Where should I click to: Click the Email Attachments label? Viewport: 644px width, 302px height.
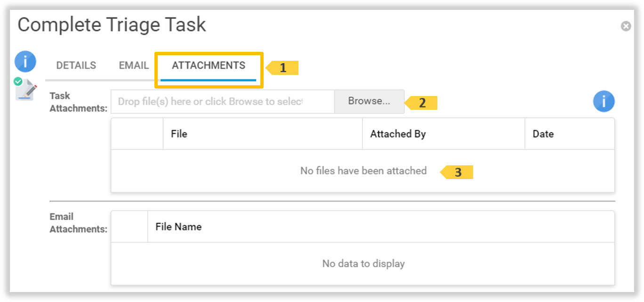pos(78,223)
